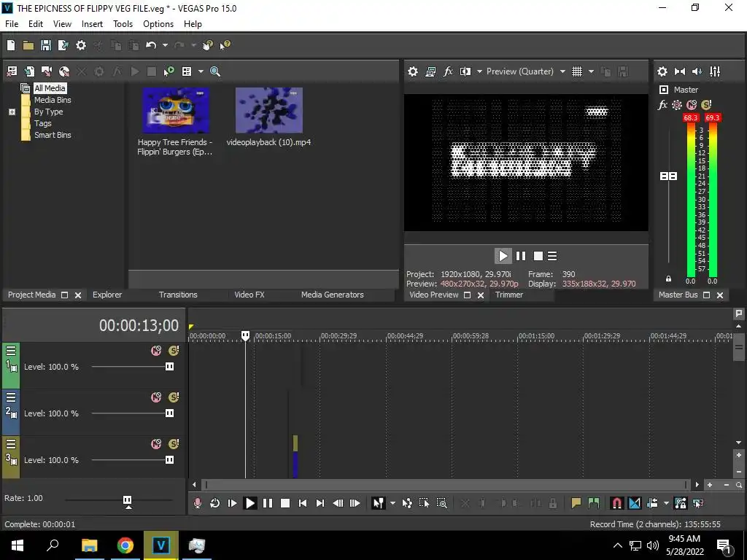Toggle Loop Playback in the timeline transport

click(x=215, y=503)
